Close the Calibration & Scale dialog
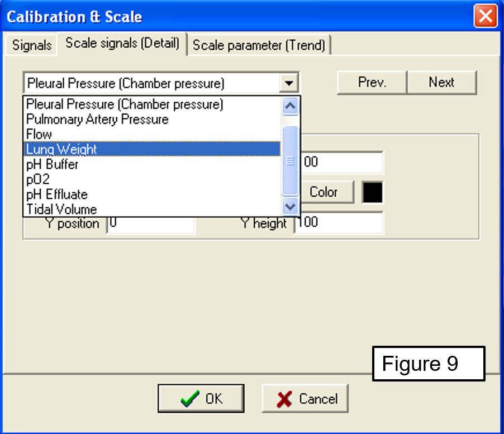 pos(485,16)
